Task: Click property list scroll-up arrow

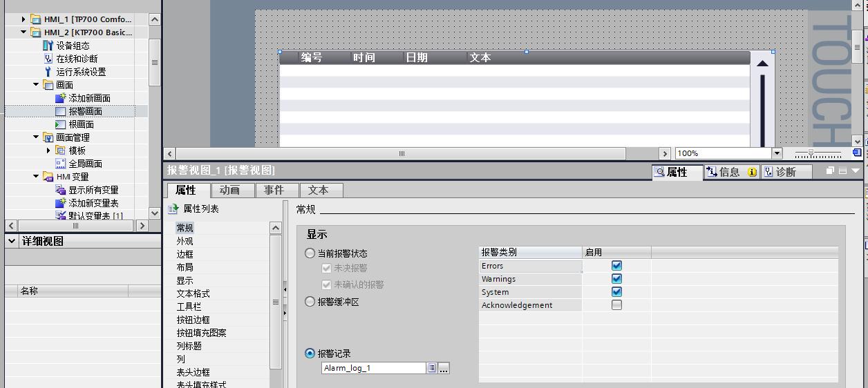Action: coord(276,228)
